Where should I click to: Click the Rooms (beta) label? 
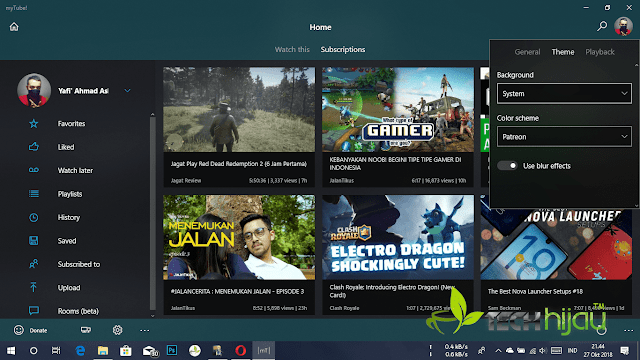click(x=78, y=311)
